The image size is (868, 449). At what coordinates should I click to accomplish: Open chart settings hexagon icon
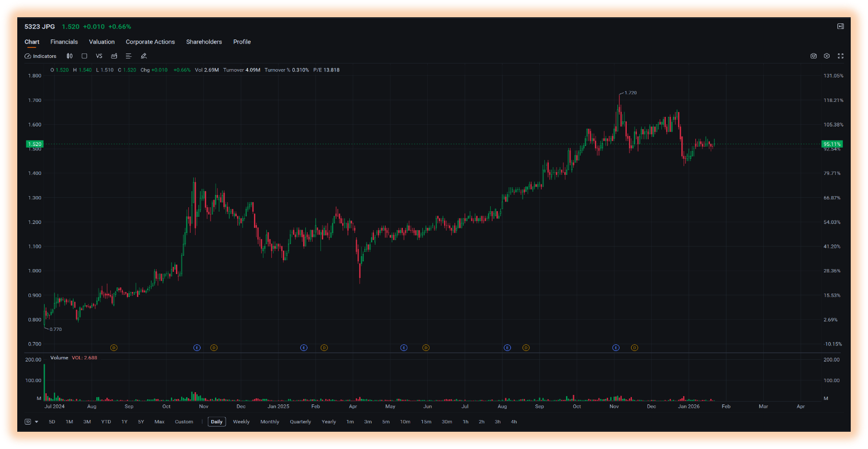(x=827, y=56)
